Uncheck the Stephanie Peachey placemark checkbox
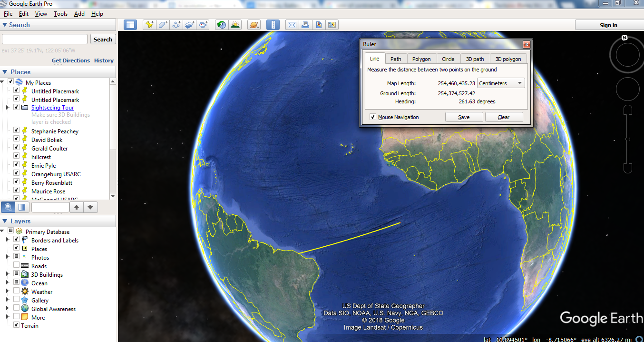 pyautogui.click(x=17, y=131)
